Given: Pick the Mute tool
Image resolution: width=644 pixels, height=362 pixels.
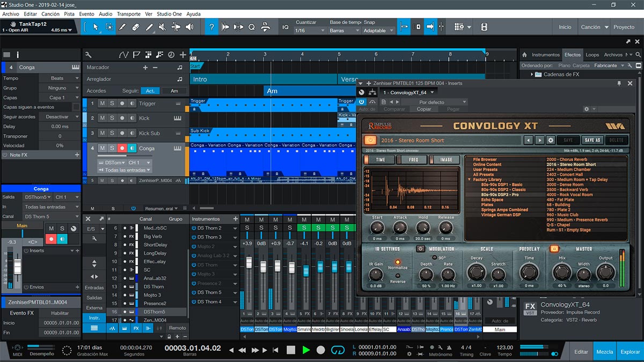Looking at the screenshot, I should tap(163, 27).
